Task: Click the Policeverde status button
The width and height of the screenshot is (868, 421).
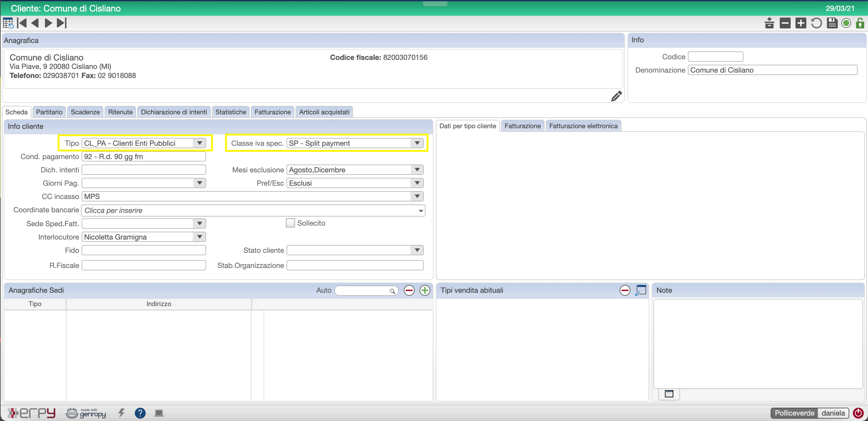Action: 794,413
